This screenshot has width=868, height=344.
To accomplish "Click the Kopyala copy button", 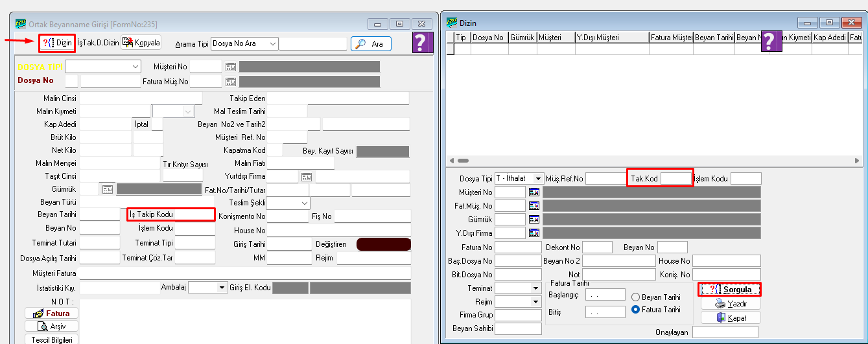I will pyautogui.click(x=141, y=43).
